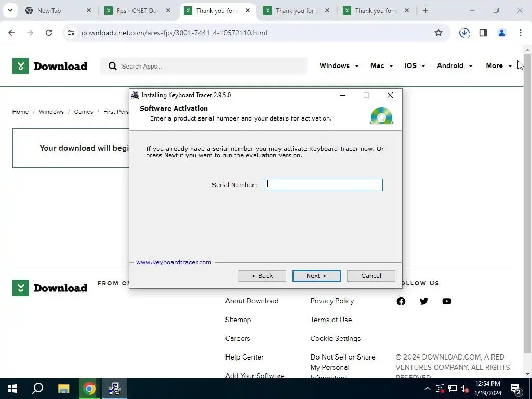Expand the iOS dropdown menu
This screenshot has width=532, height=399.
click(415, 66)
